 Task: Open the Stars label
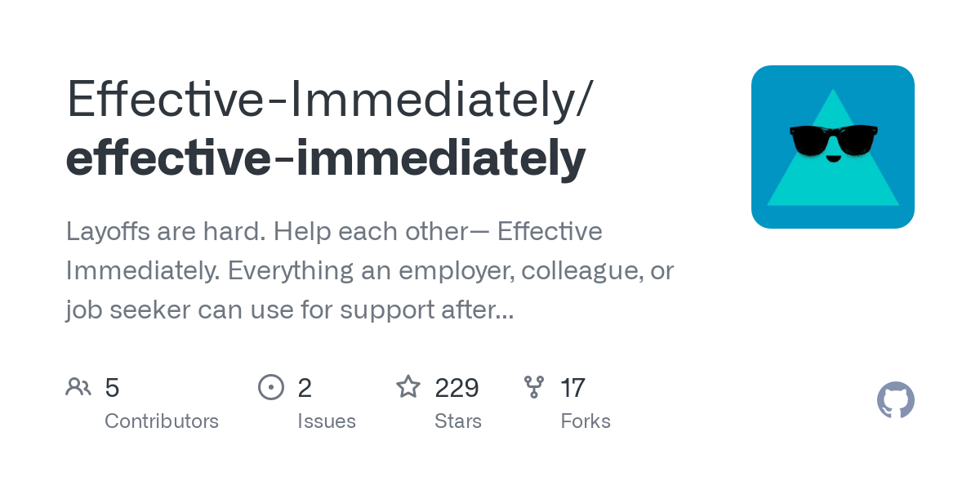point(458,421)
